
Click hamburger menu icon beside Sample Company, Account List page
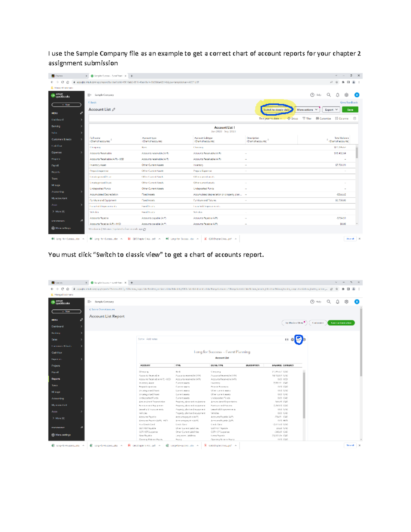[89, 95]
